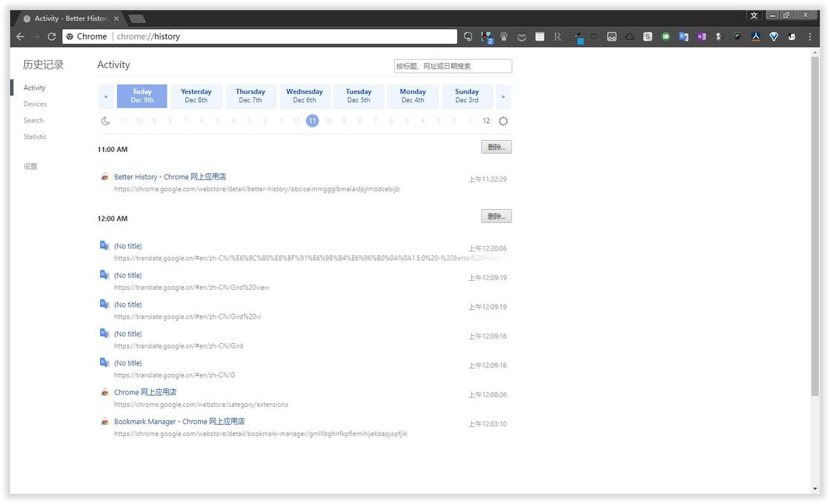Viewport: 830px width, 504px height.
Task: Click the dark circular gauge extension icon
Action: point(737,36)
